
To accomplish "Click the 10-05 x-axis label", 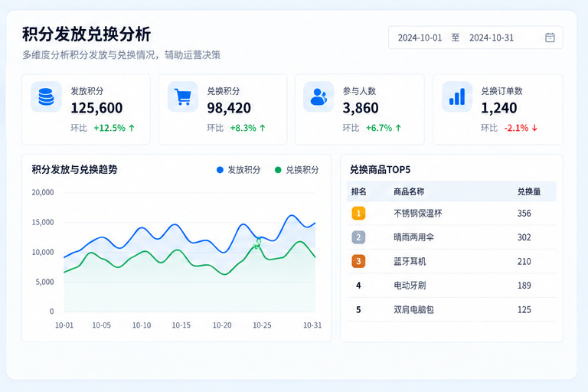I will coord(102,325).
